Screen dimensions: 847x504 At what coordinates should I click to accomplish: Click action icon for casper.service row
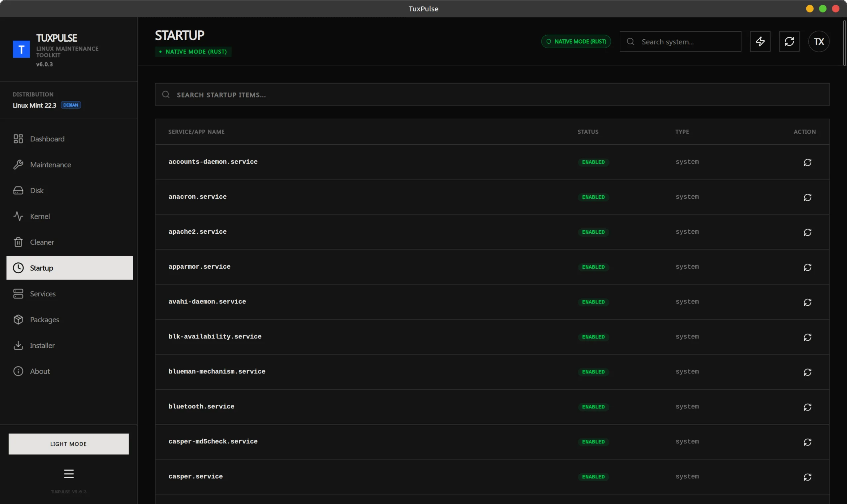pyautogui.click(x=807, y=477)
